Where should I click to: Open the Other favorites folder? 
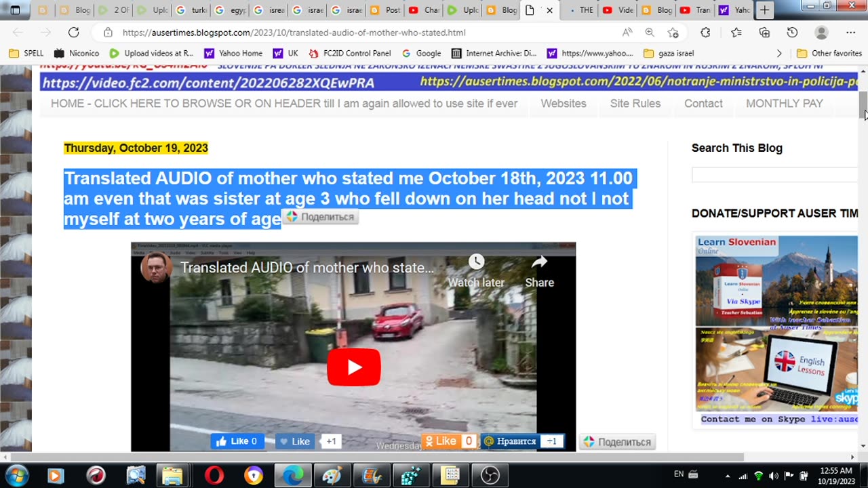pos(829,53)
